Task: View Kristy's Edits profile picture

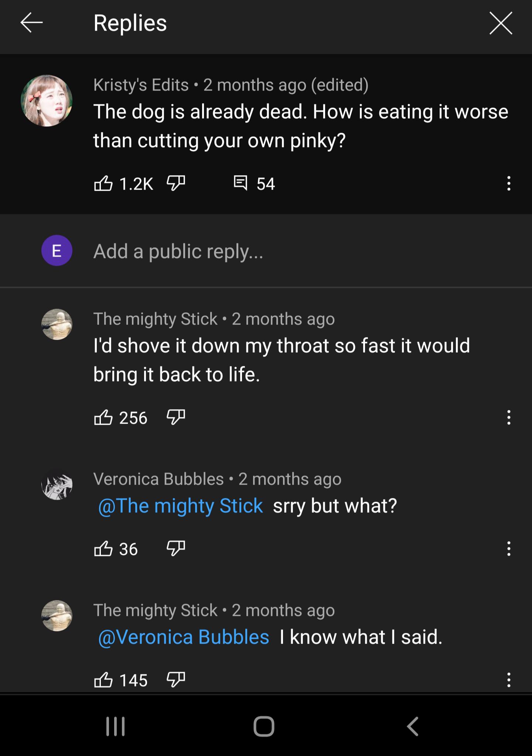Action: (x=47, y=101)
